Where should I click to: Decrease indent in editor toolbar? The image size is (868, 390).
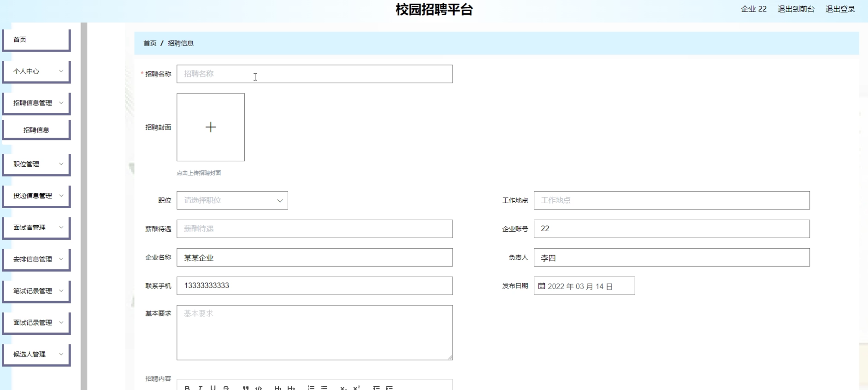click(377, 388)
